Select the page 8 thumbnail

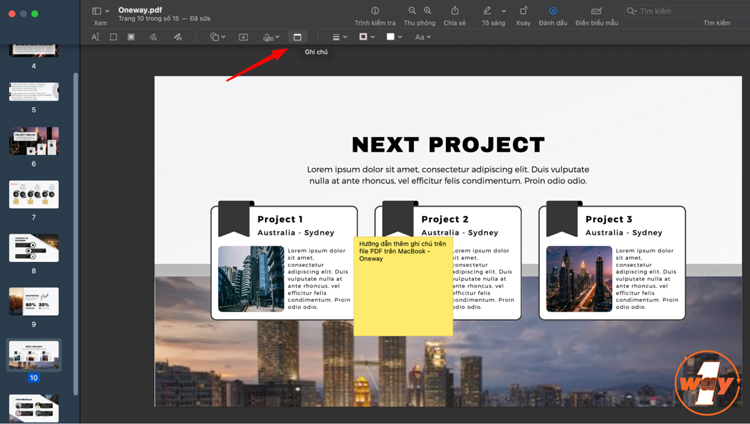[34, 248]
